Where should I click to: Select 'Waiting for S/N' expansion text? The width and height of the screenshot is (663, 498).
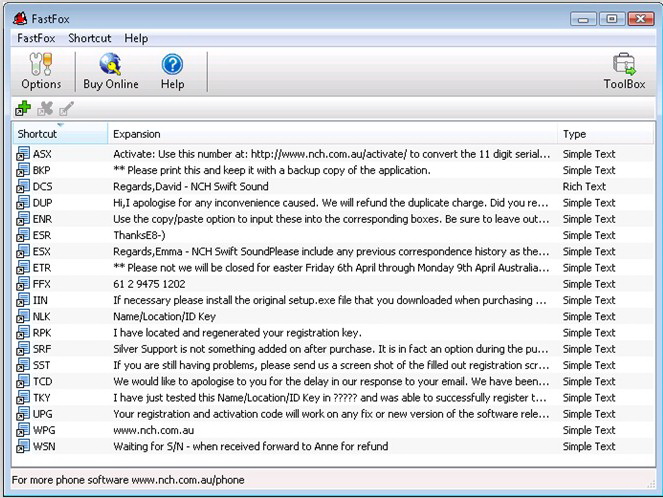tap(250, 446)
